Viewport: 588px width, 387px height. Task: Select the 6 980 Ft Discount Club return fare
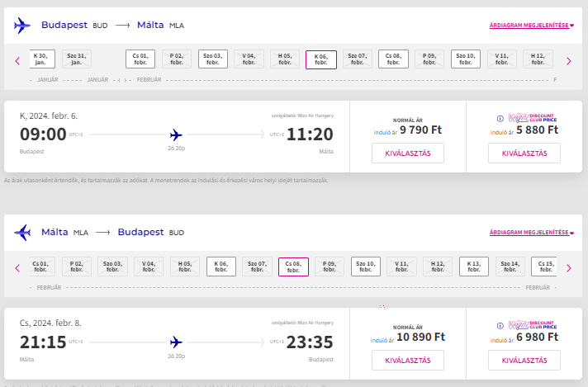coord(524,361)
